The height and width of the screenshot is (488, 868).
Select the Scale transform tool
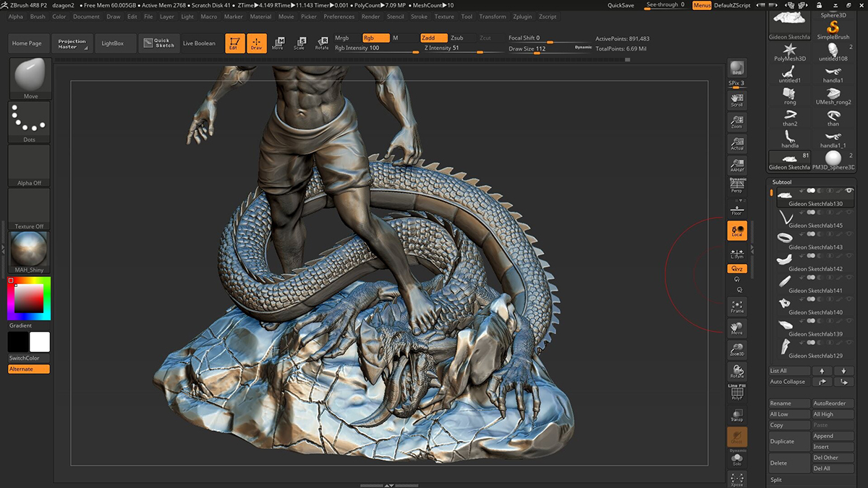click(299, 43)
